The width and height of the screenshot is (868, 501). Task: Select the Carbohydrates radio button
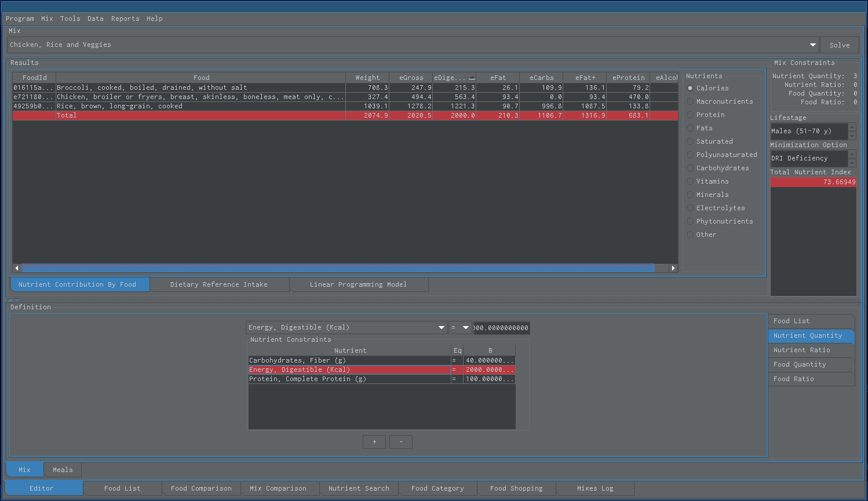coord(690,168)
